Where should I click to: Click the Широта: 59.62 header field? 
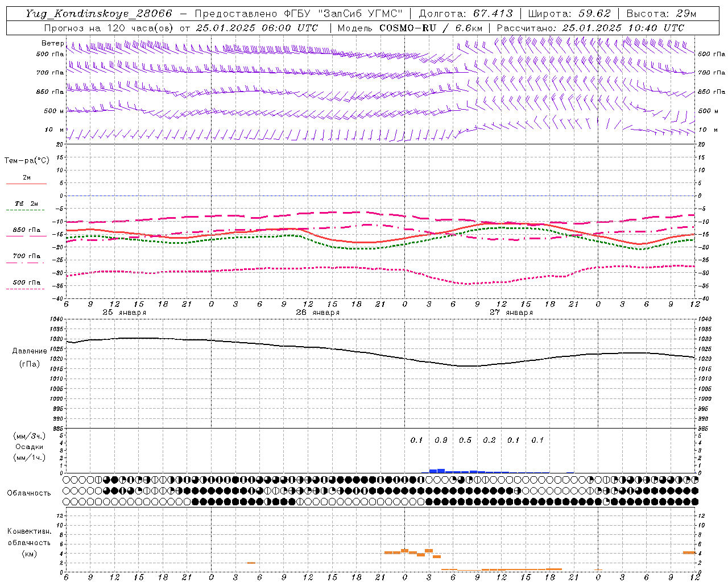[569, 14]
